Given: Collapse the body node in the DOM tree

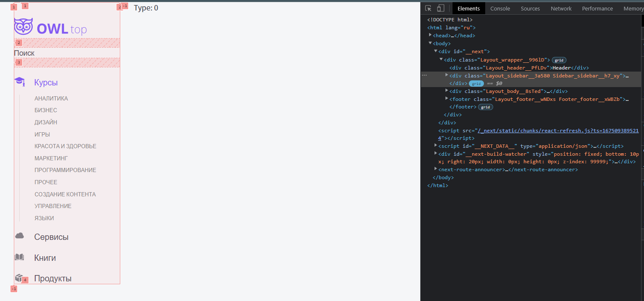Looking at the screenshot, I should click(x=430, y=43).
